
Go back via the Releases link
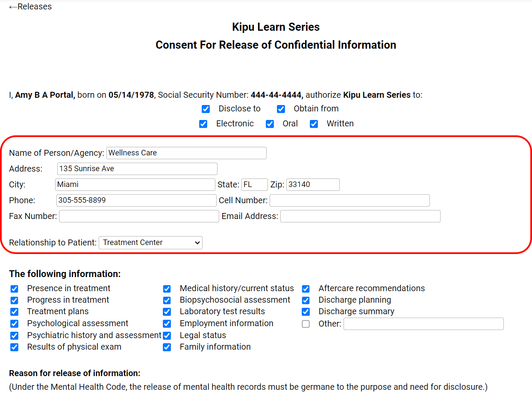(x=30, y=7)
